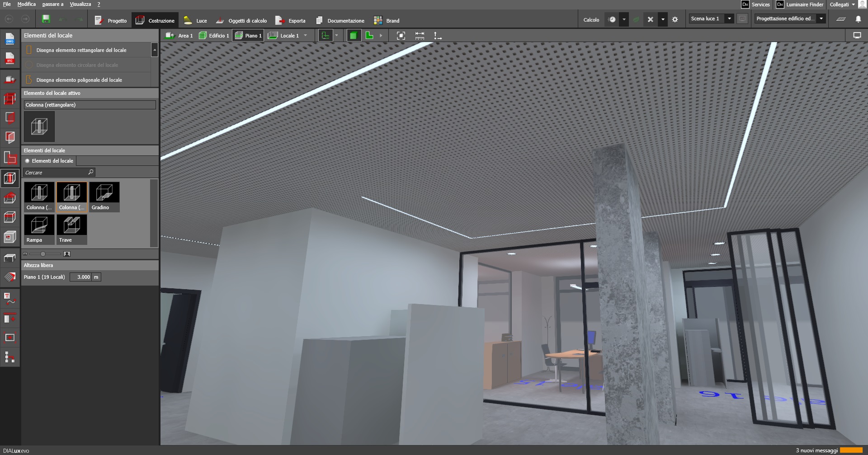Click the text annotation sidebar tool icon
The width and height of the screenshot is (868, 455).
[x=10, y=299]
